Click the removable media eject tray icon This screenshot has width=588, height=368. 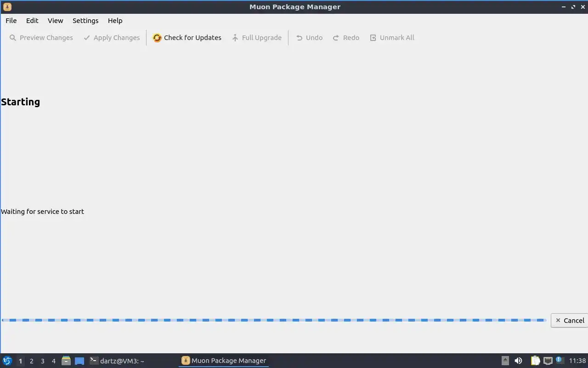point(505,361)
